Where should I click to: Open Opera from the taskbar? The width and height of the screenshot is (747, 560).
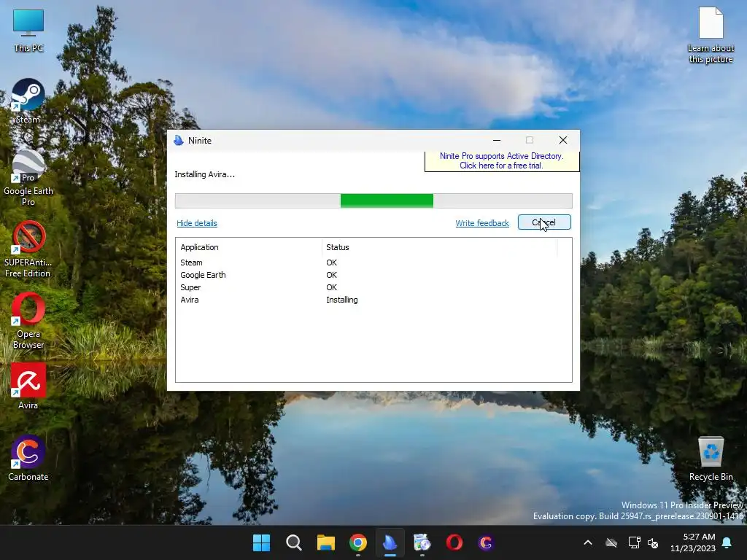[454, 542]
